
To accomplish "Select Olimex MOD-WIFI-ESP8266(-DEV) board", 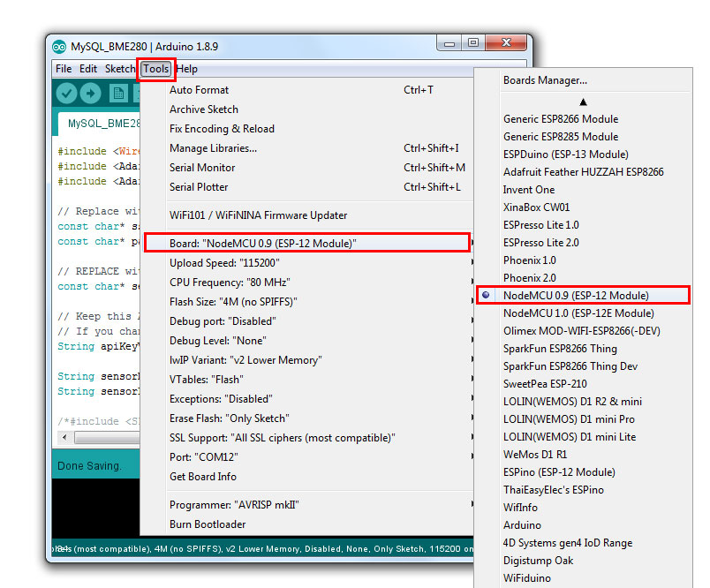I will coord(583,331).
